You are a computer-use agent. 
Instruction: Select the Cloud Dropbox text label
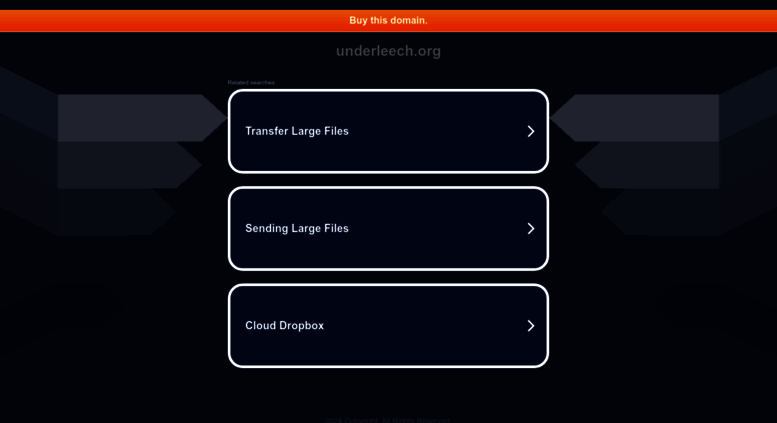pos(284,325)
